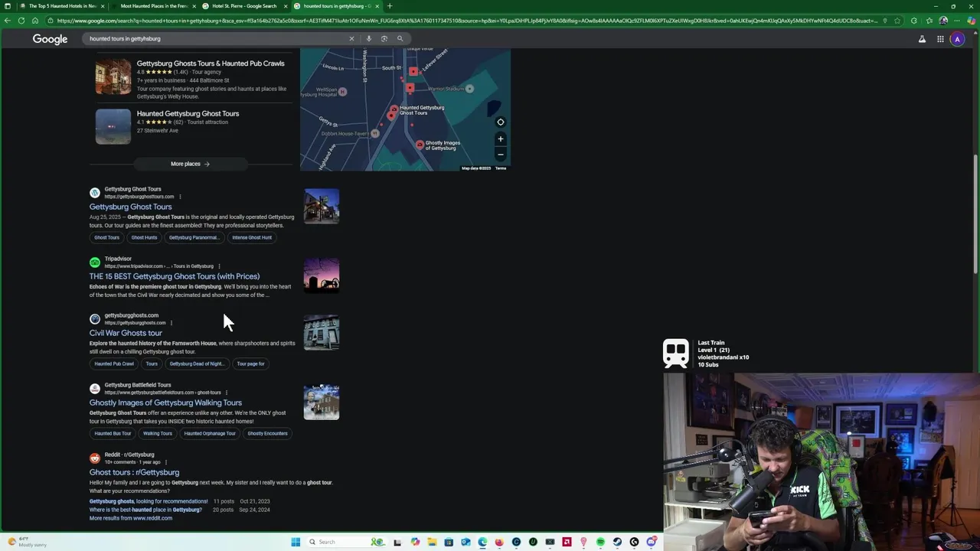Go to browser home page

pos(34,21)
